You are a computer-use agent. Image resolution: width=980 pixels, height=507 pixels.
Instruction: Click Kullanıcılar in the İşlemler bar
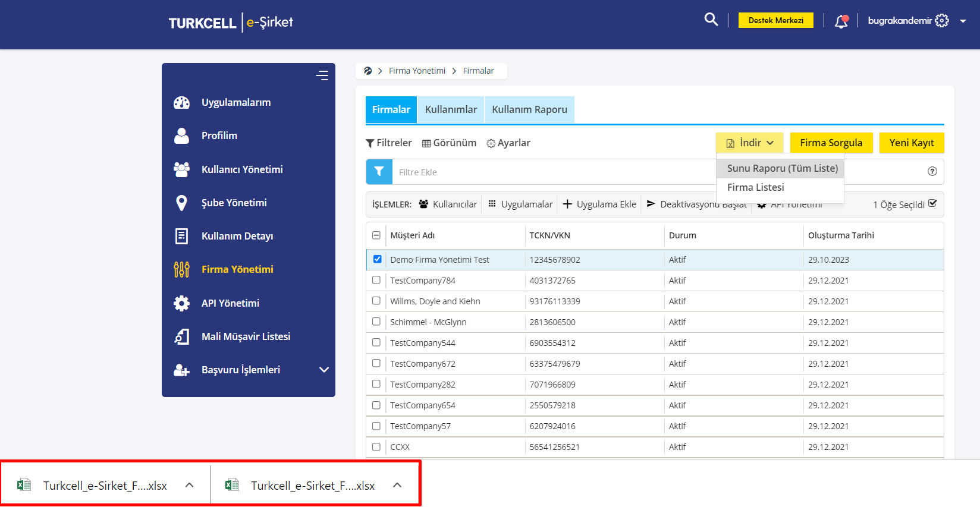point(448,204)
